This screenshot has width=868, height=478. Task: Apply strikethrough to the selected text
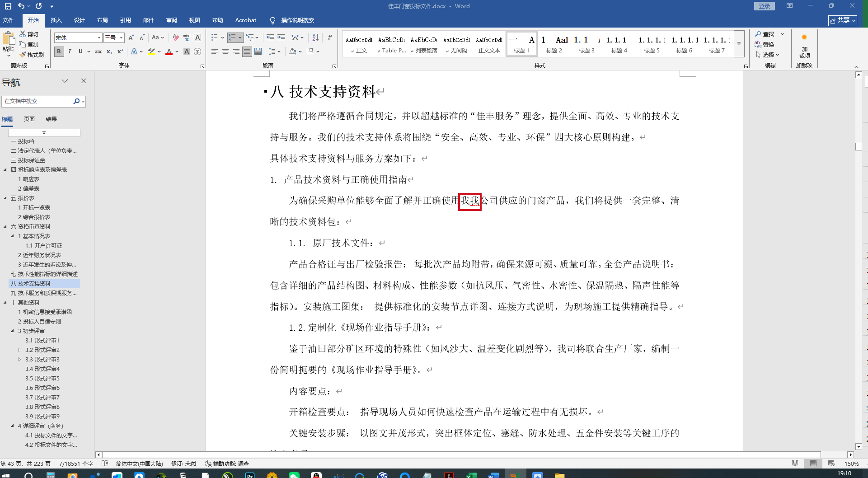99,52
